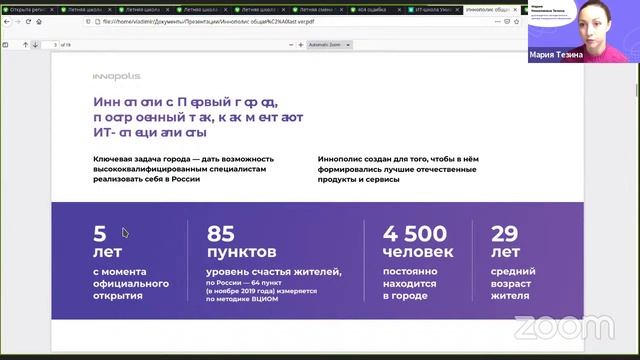Viewport: 640px width, 360px height.
Task: Click the slide heading 'ИТ-специалисты' line
Action: [x=150, y=132]
